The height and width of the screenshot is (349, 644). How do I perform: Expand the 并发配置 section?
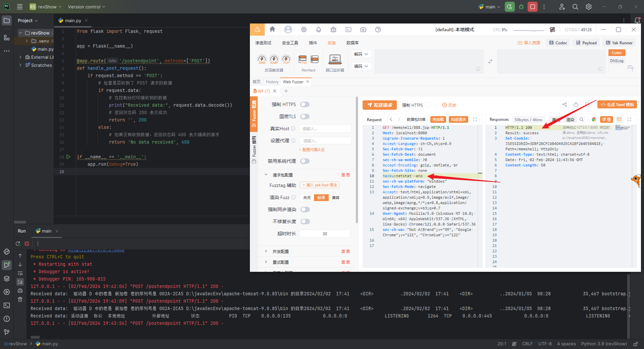(x=266, y=251)
